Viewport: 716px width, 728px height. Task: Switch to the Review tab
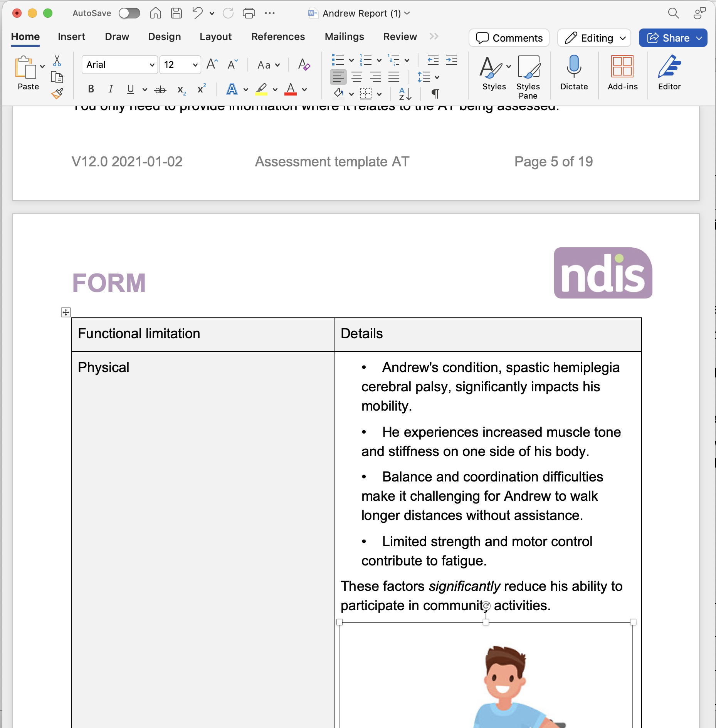click(x=400, y=37)
